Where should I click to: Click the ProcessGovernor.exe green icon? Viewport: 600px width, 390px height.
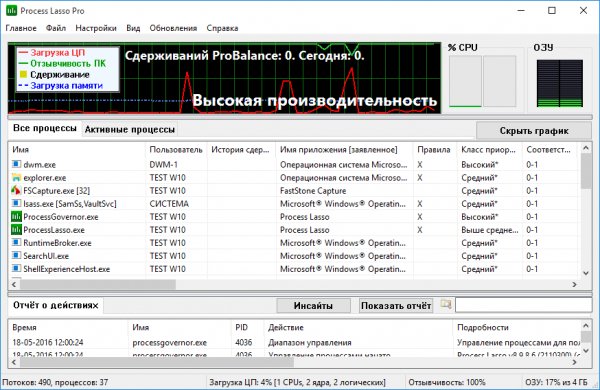pos(16,216)
